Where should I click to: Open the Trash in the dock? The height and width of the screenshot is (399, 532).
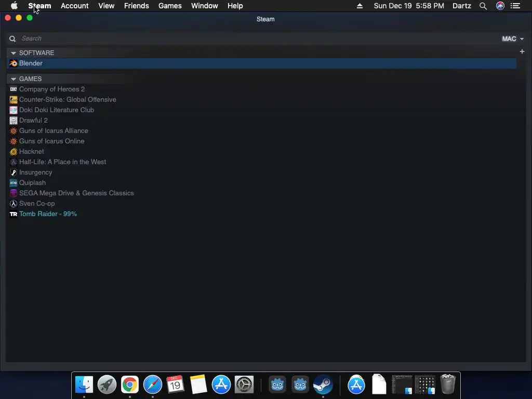[x=447, y=384]
